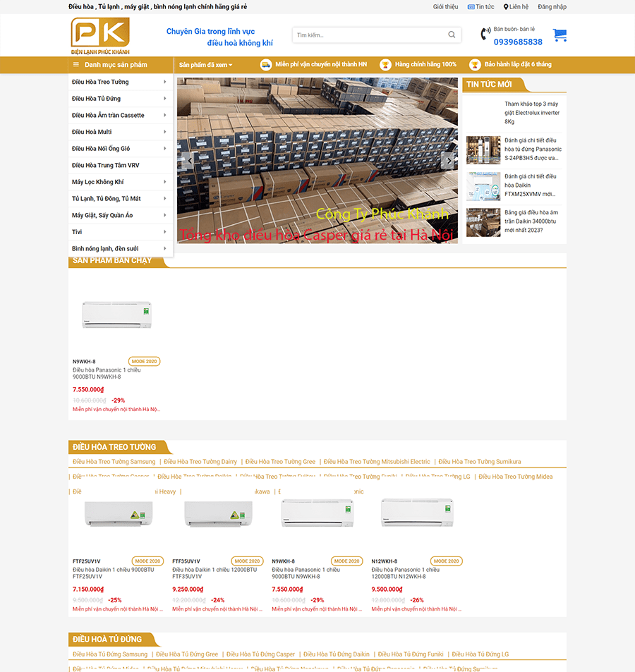Screen dimensions: 635x672
Task: Open article on Panasonic S-24PB3H5 review
Action: point(533,149)
